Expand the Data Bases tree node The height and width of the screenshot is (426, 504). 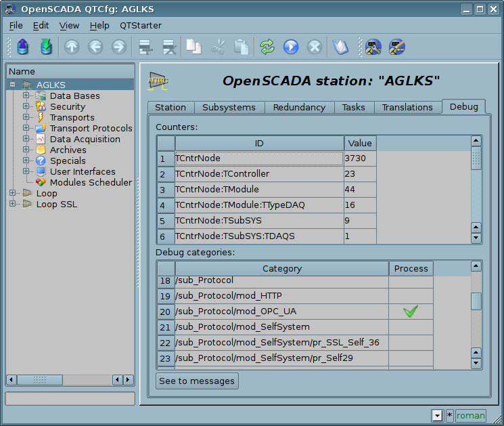click(x=26, y=95)
